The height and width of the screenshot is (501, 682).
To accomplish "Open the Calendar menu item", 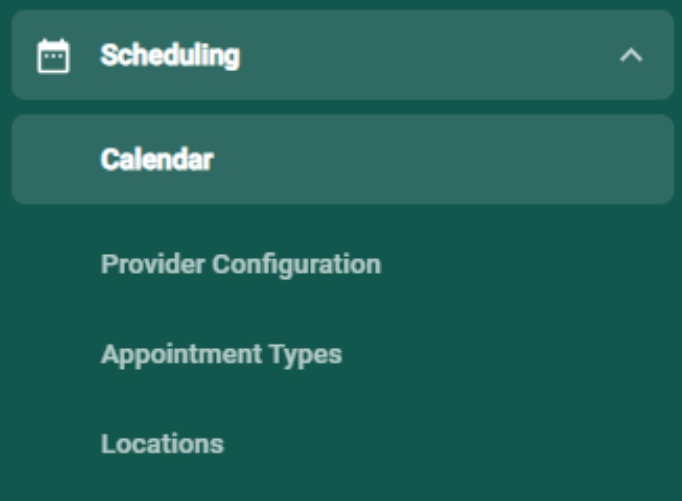I will coord(343,159).
